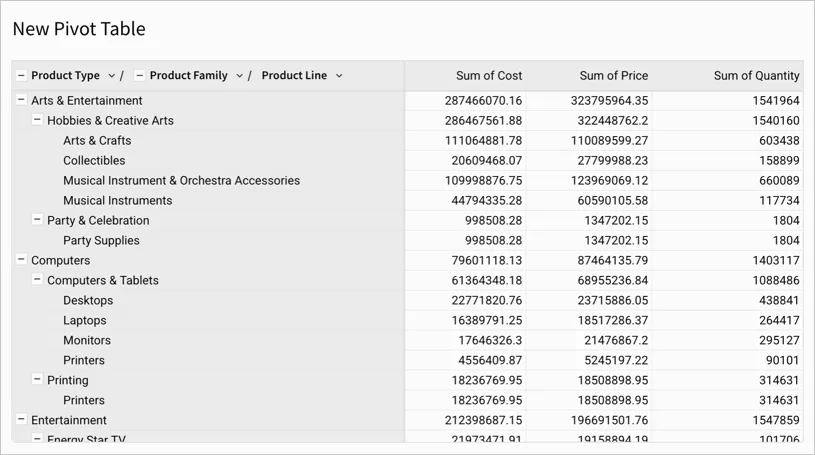The width and height of the screenshot is (815, 455).
Task: Click Arts & Entertainment label
Action: [x=87, y=100]
